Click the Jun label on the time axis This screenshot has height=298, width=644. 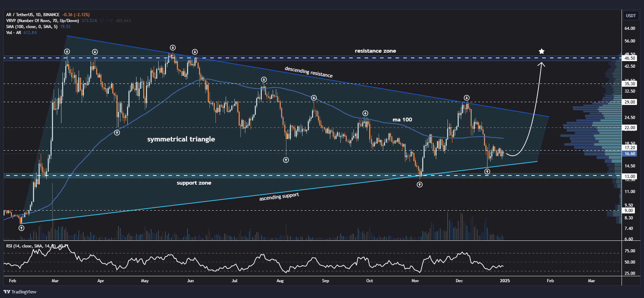(x=191, y=281)
